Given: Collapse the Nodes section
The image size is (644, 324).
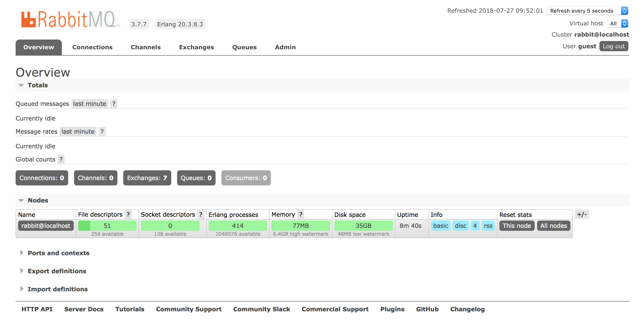Looking at the screenshot, I should 38,200.
